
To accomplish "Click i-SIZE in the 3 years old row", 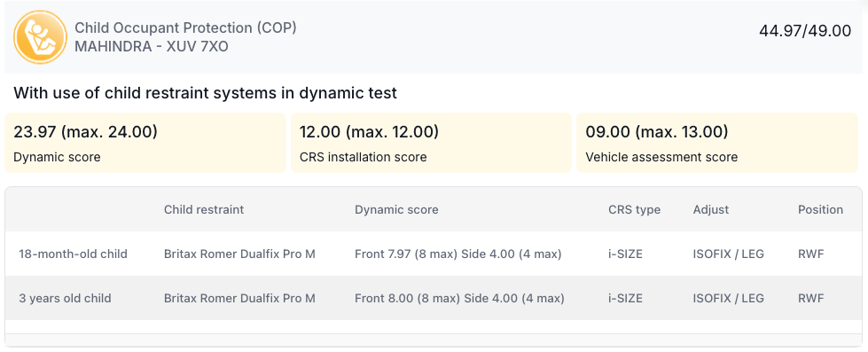I will click(x=626, y=298).
